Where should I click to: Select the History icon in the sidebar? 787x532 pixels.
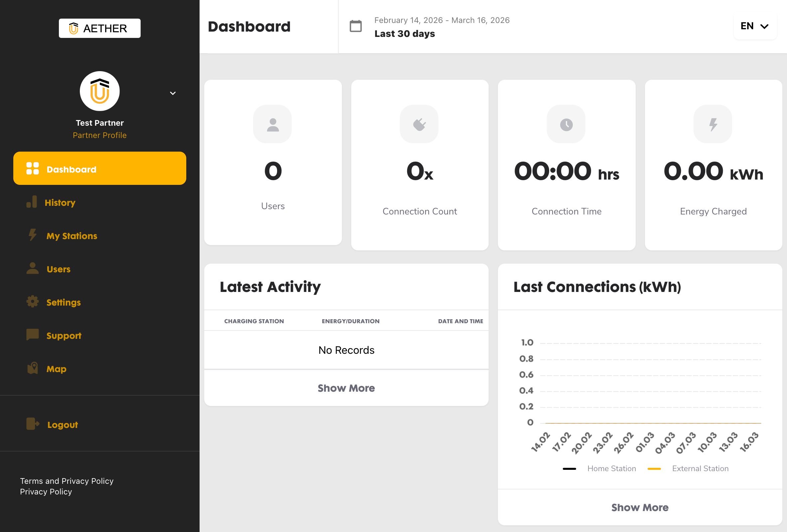32,202
